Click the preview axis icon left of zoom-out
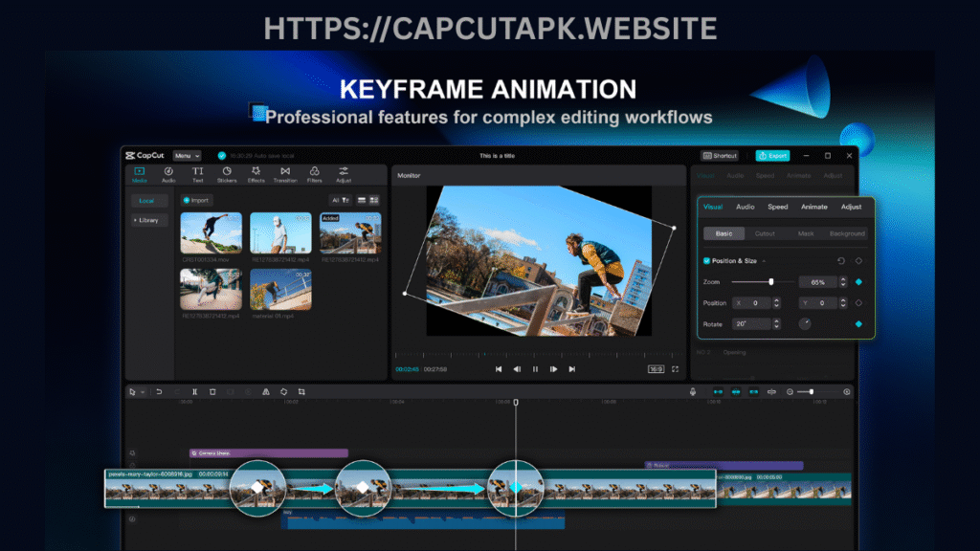Screen dimensions: 980x551 [x=772, y=391]
